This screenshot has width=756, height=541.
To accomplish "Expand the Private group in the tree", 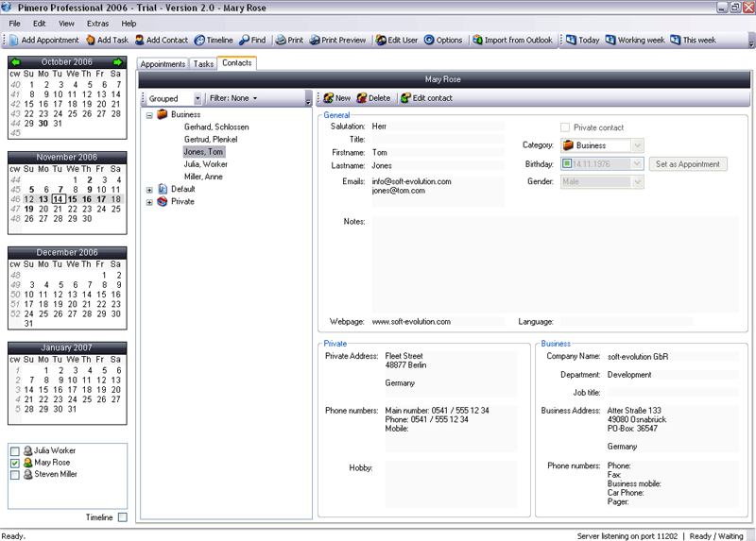I will (149, 202).
